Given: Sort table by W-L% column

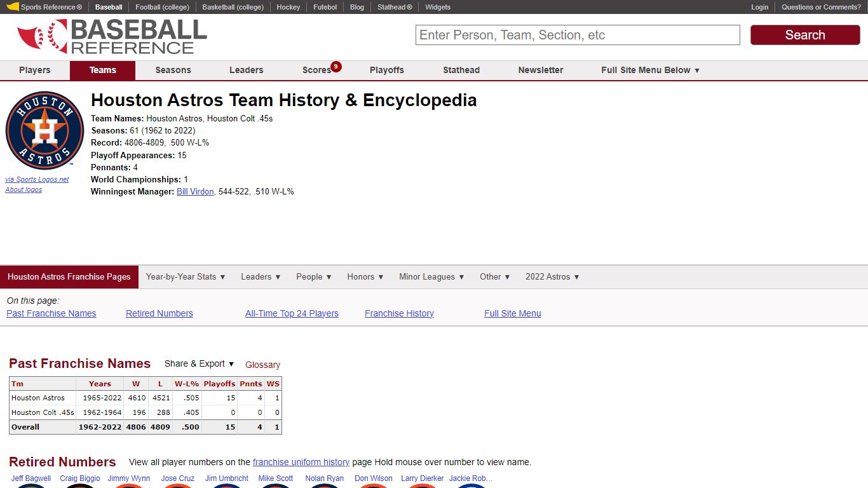Looking at the screenshot, I should (x=187, y=384).
